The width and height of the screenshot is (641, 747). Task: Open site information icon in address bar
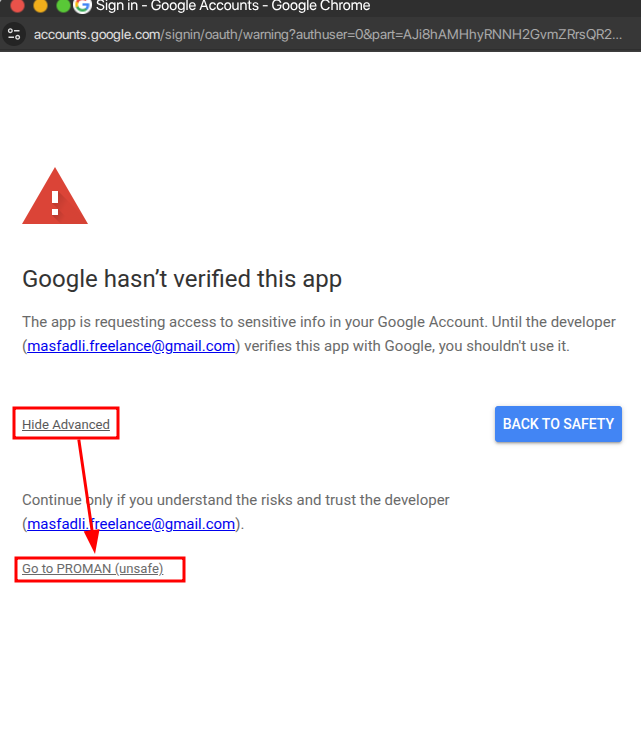coord(13,34)
